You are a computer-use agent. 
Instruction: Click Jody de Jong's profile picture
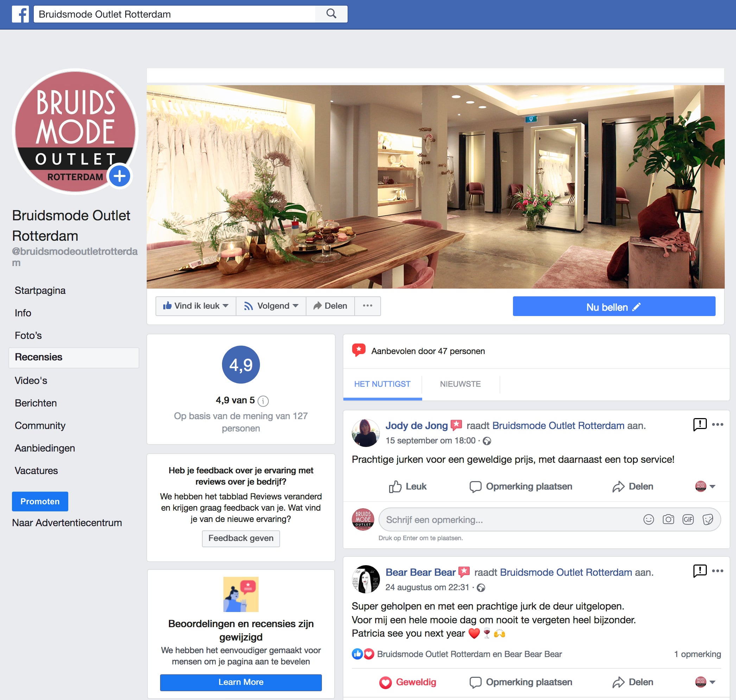[x=366, y=433]
